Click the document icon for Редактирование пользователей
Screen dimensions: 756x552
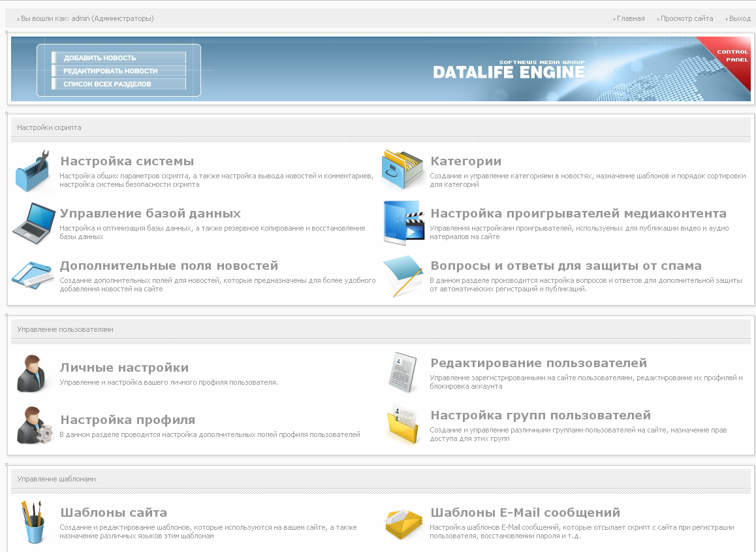coord(403,372)
